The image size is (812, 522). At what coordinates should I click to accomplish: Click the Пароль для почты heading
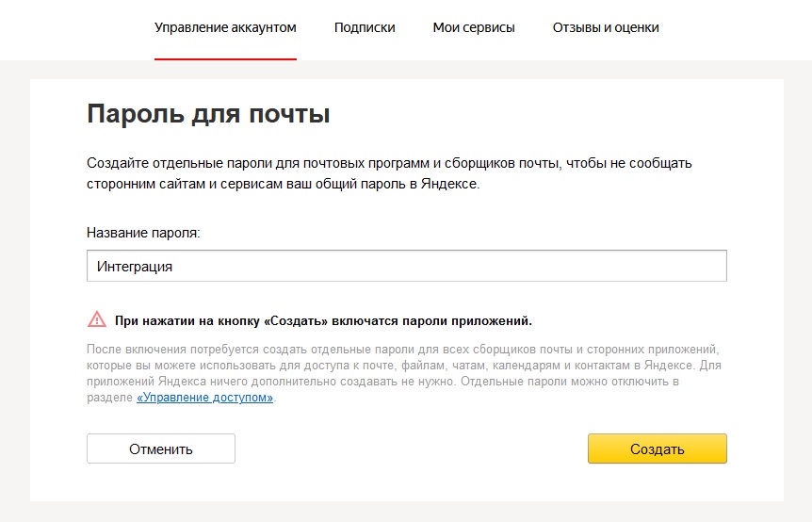[208, 113]
